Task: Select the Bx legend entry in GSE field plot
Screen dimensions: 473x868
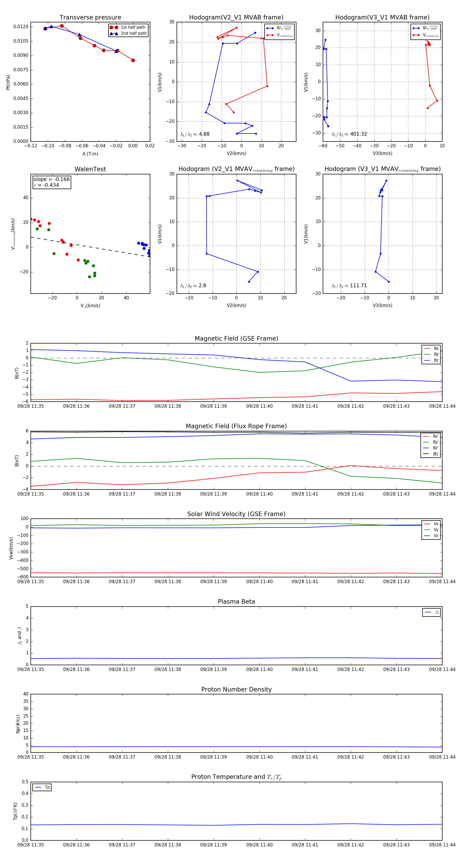Action: (x=431, y=349)
